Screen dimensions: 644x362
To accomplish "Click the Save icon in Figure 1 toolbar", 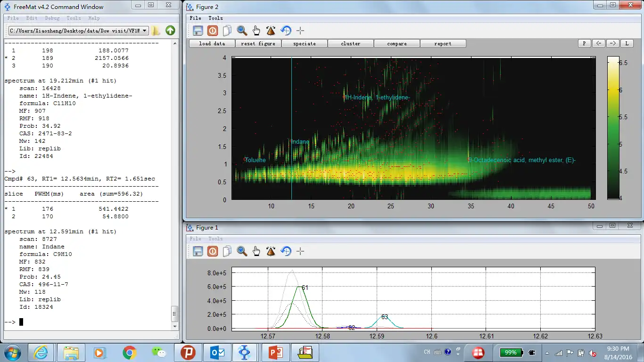I will 198,251.
